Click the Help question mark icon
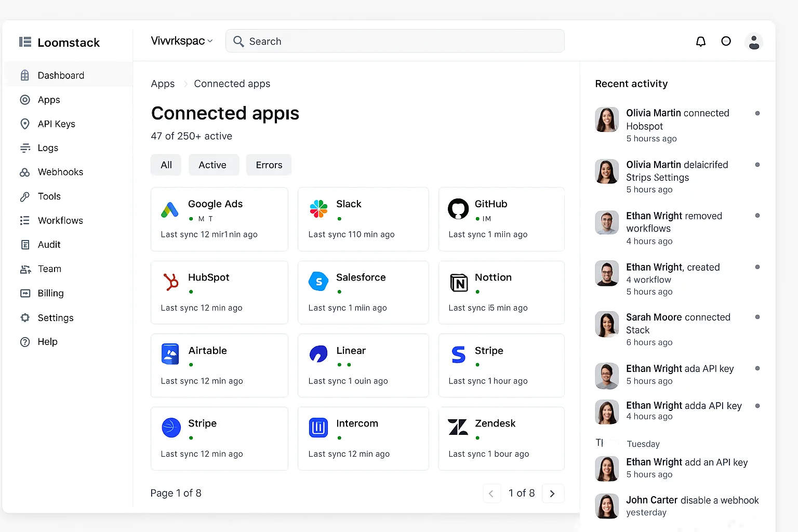Screen dimensions: 798x532 pyautogui.click(x=25, y=342)
